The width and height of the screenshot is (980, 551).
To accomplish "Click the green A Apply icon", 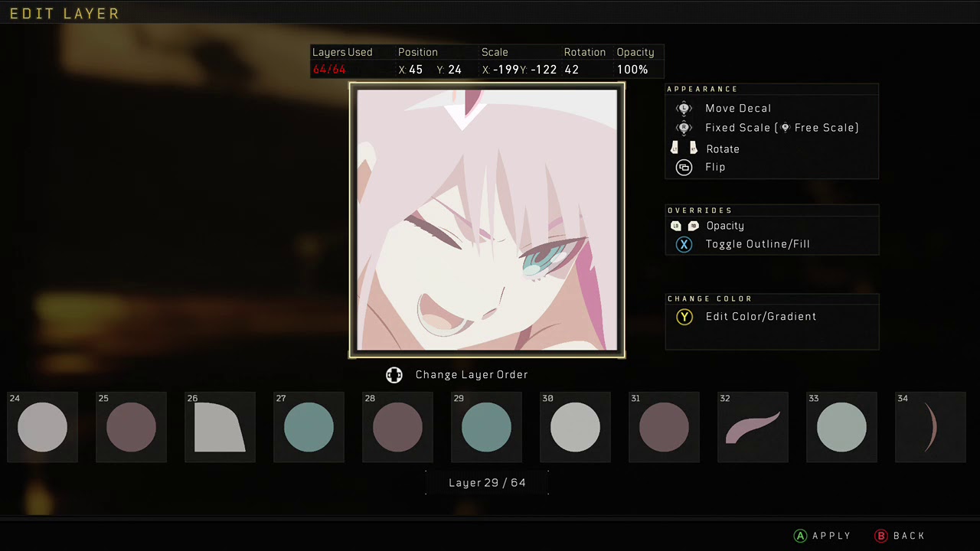I will (800, 536).
